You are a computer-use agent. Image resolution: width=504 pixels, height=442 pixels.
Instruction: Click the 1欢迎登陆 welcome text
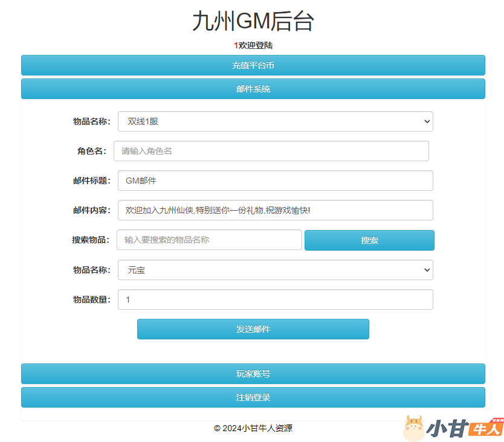[x=253, y=45]
